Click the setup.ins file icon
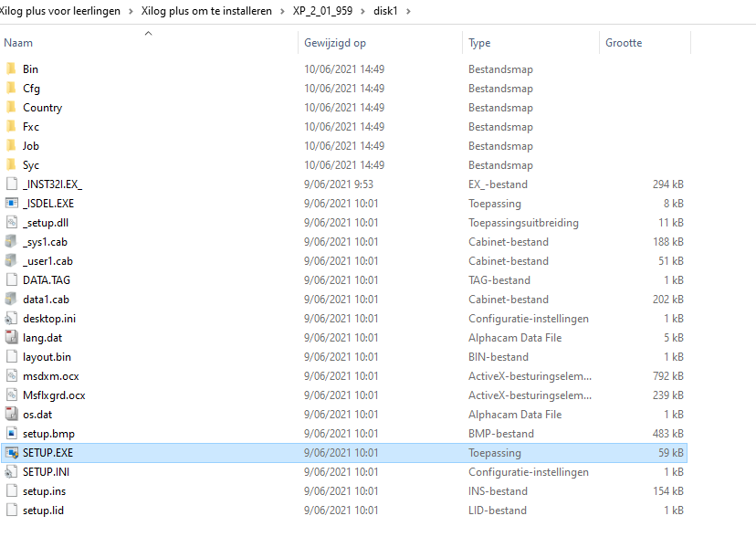756x558 pixels. (12, 491)
